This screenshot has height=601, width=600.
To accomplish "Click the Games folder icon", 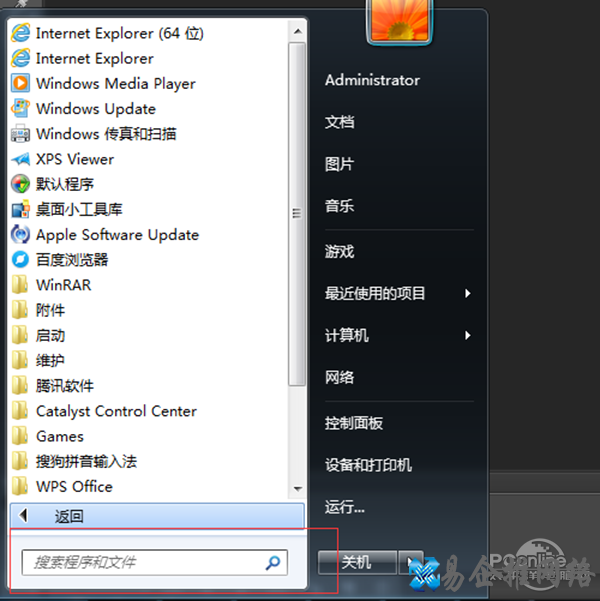I will tap(20, 436).
